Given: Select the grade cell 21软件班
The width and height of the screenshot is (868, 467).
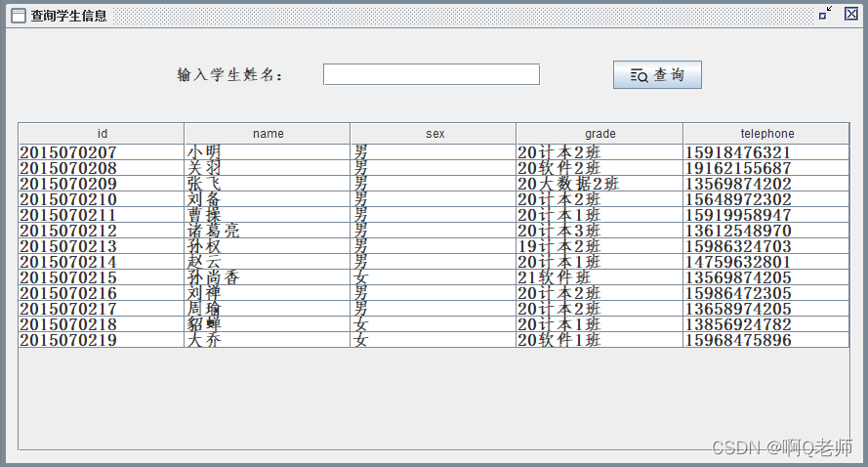Looking at the screenshot, I should 599,277.
